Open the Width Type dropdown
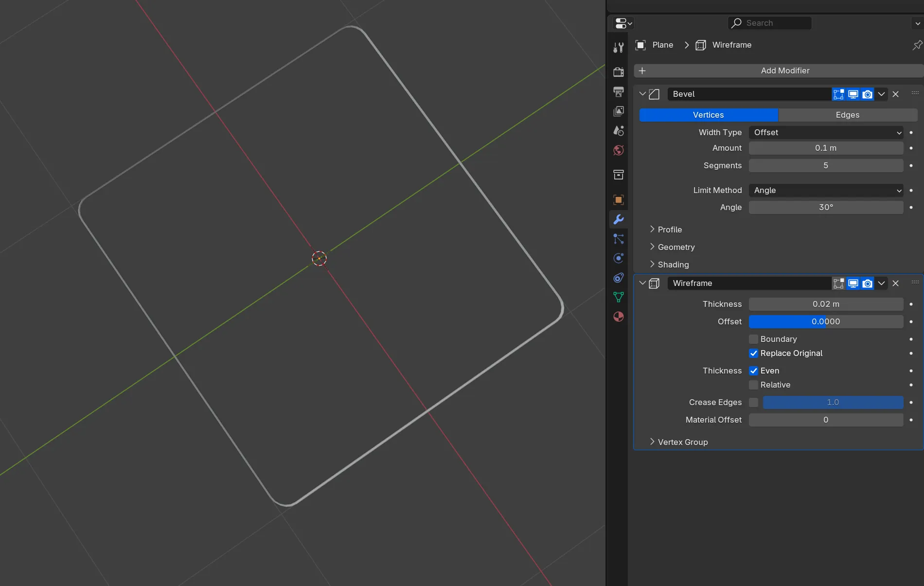 coord(825,132)
